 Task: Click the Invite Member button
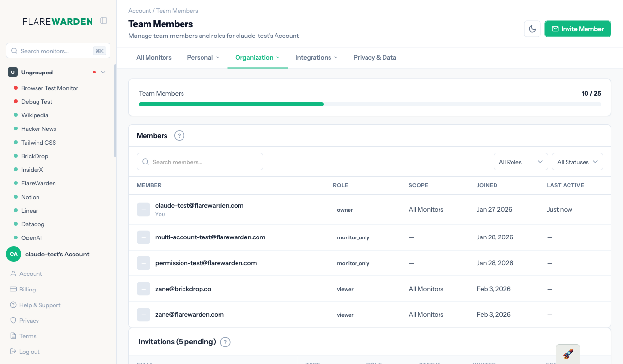577,29
